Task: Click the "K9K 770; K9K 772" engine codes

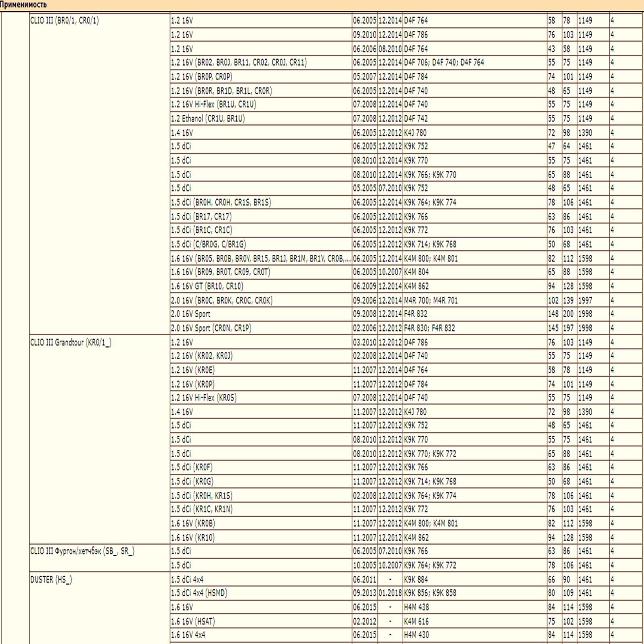Action: pyautogui.click(x=430, y=454)
